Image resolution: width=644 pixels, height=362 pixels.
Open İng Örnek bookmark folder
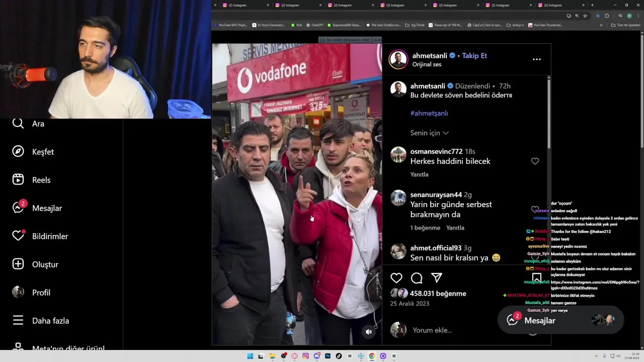point(415,25)
